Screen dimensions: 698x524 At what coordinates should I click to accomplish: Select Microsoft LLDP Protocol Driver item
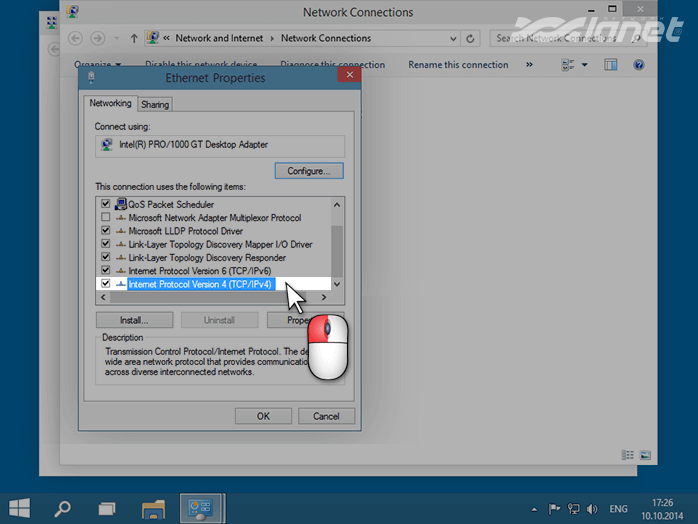click(185, 231)
